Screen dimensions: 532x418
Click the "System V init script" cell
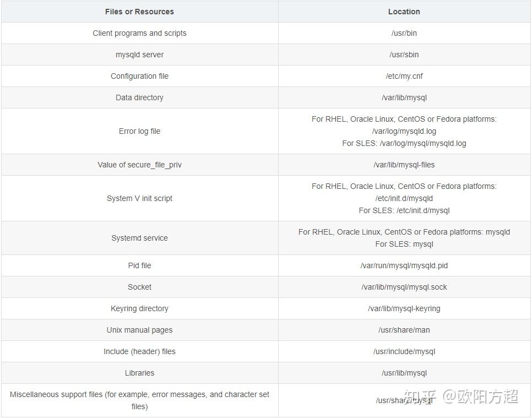pos(139,198)
